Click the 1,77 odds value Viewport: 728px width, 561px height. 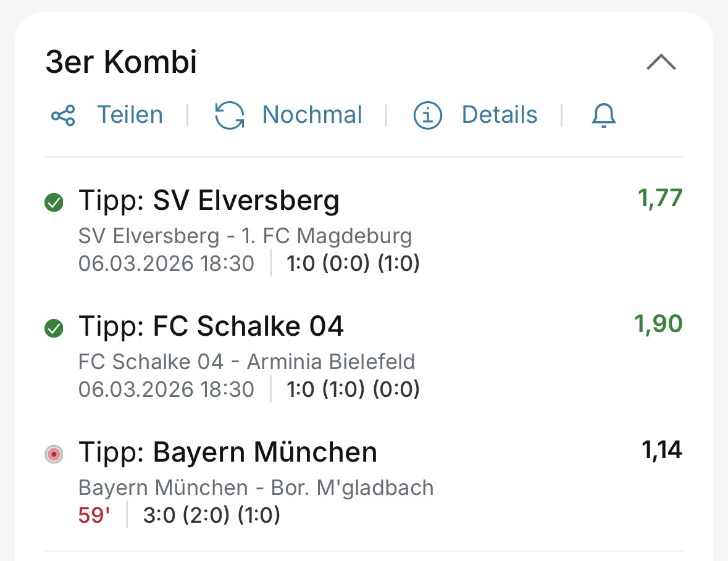coord(660,199)
